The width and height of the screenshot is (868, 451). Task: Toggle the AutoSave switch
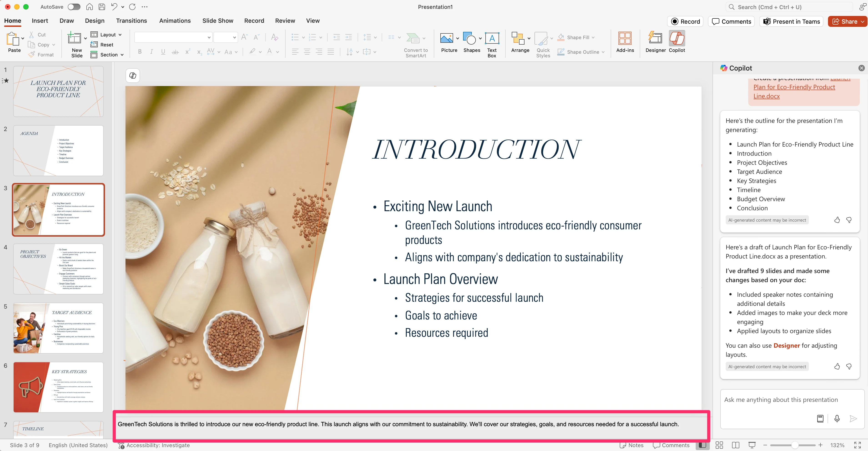(74, 7)
